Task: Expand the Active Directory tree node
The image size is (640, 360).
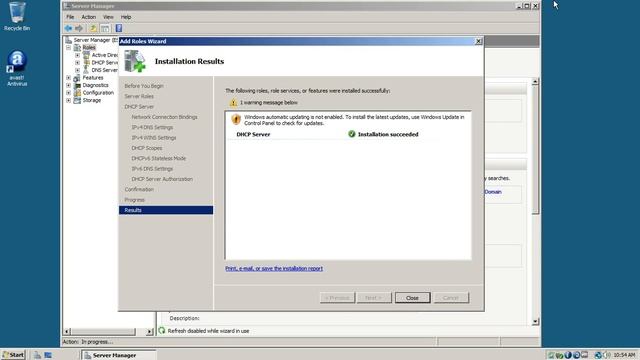Action: pyautogui.click(x=78, y=55)
